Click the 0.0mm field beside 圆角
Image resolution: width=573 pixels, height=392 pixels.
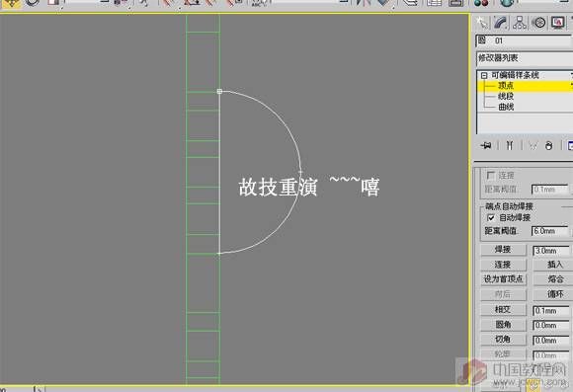551,326
